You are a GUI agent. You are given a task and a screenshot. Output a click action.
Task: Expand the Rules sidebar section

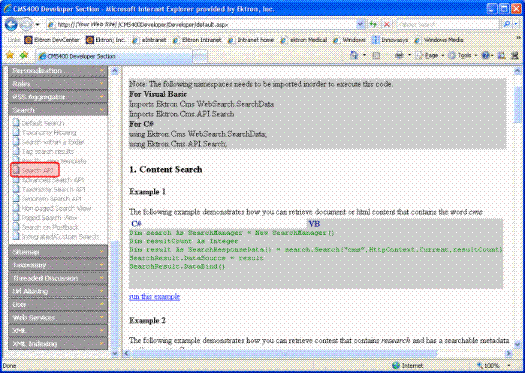tap(58, 84)
